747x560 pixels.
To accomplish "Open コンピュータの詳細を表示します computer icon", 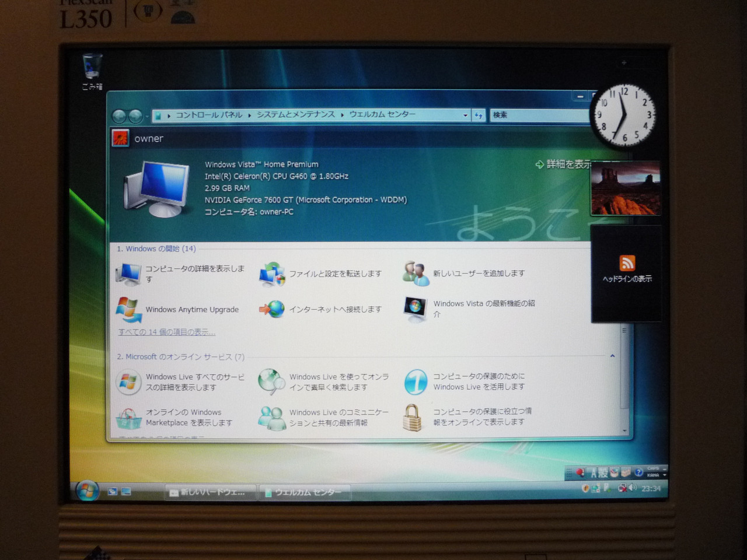I will [128, 274].
